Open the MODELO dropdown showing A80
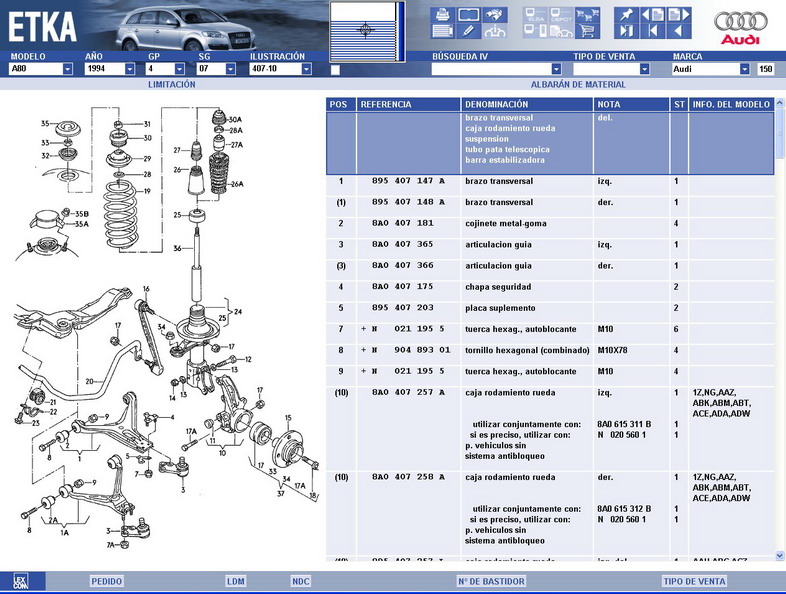Viewport: 786px width, 594px height. 41,69
